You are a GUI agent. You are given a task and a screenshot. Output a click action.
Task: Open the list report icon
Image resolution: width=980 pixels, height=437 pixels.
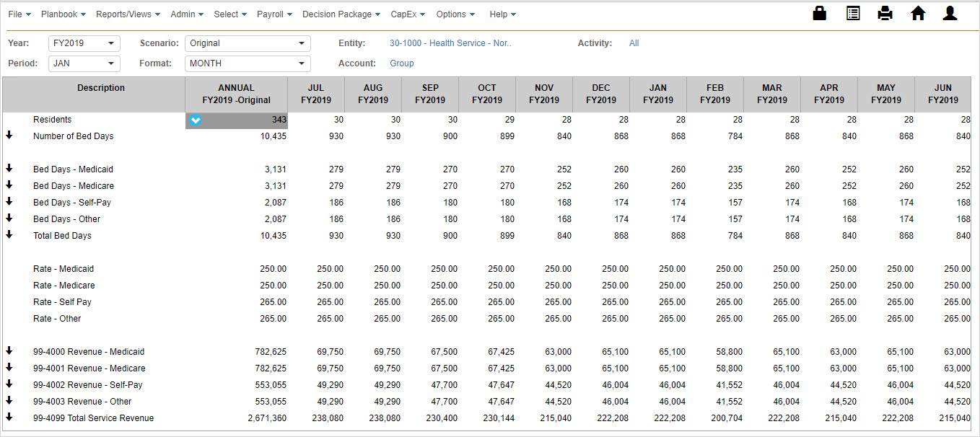(853, 14)
